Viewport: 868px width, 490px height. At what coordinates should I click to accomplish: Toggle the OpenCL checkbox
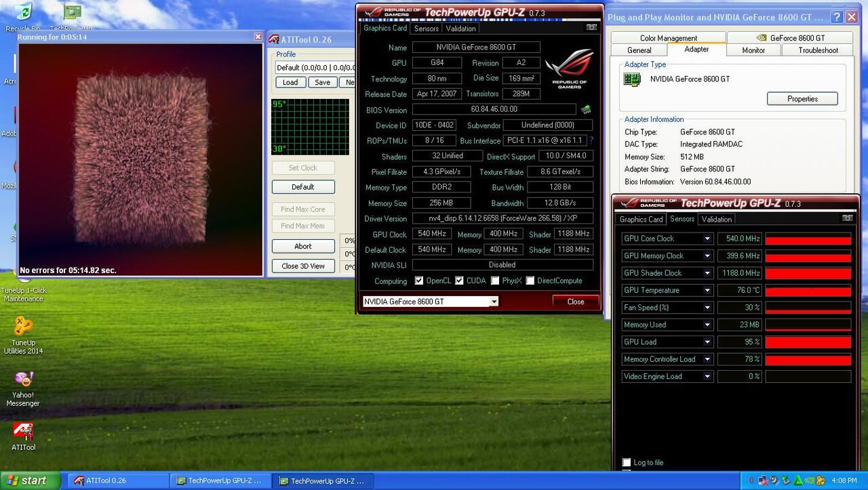click(419, 281)
